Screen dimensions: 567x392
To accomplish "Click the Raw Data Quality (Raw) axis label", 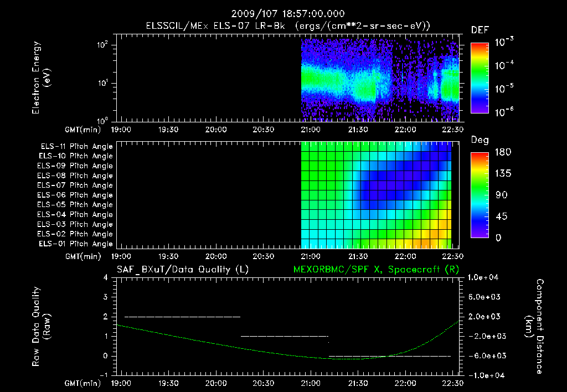I will click(x=41, y=327).
